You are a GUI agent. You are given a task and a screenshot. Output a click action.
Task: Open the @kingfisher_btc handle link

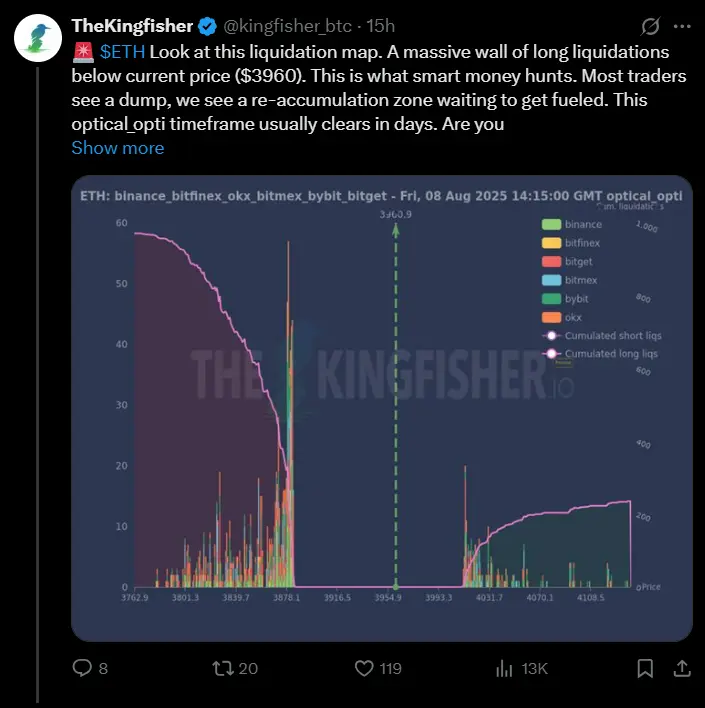[x=288, y=26]
